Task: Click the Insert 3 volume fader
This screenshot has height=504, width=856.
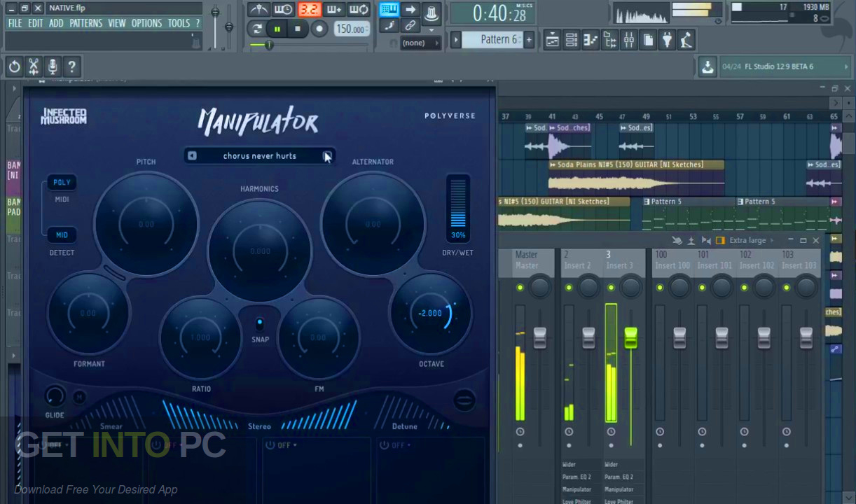Action: tap(630, 337)
